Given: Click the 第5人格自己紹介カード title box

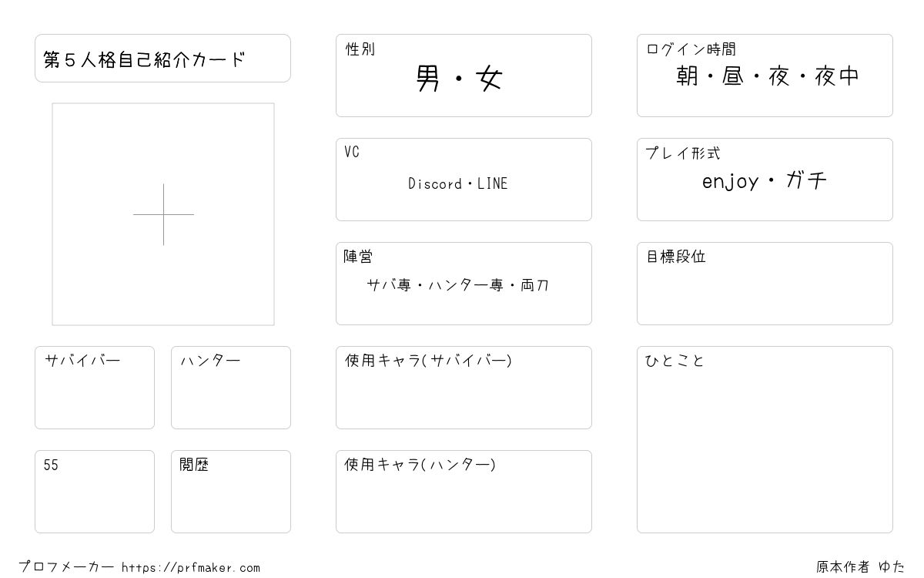Looking at the screenshot, I should coord(162,59).
